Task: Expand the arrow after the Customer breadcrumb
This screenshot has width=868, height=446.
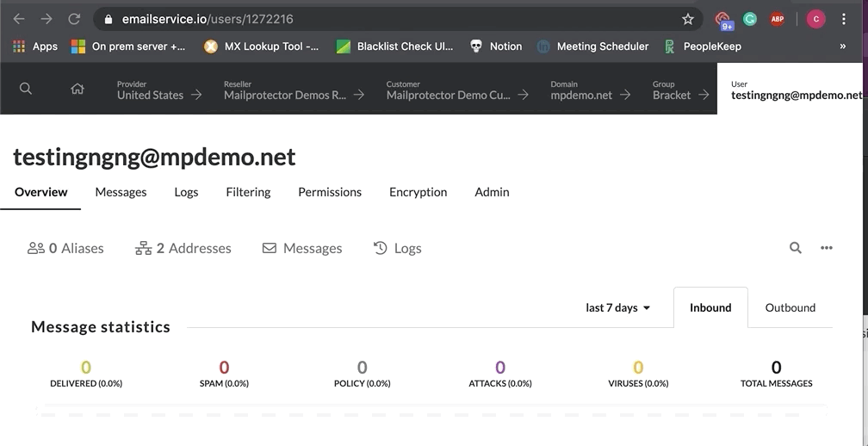Action: (524, 96)
